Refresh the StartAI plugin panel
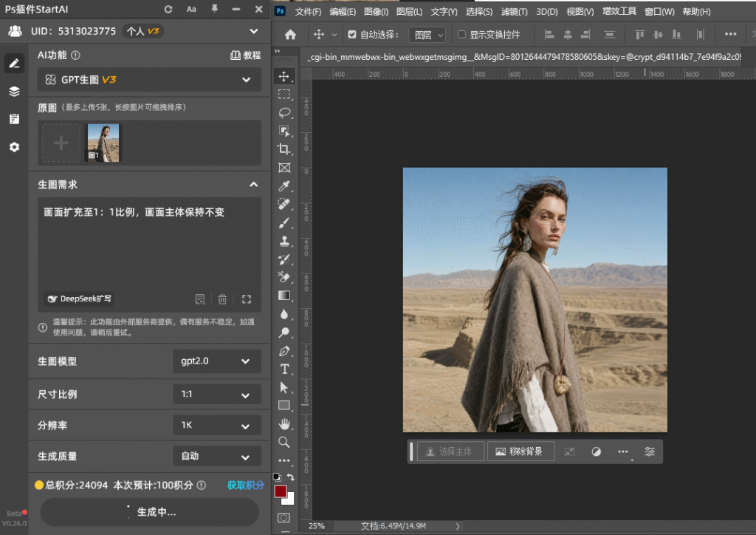Screen dimensions: 756x535 pos(168,9)
